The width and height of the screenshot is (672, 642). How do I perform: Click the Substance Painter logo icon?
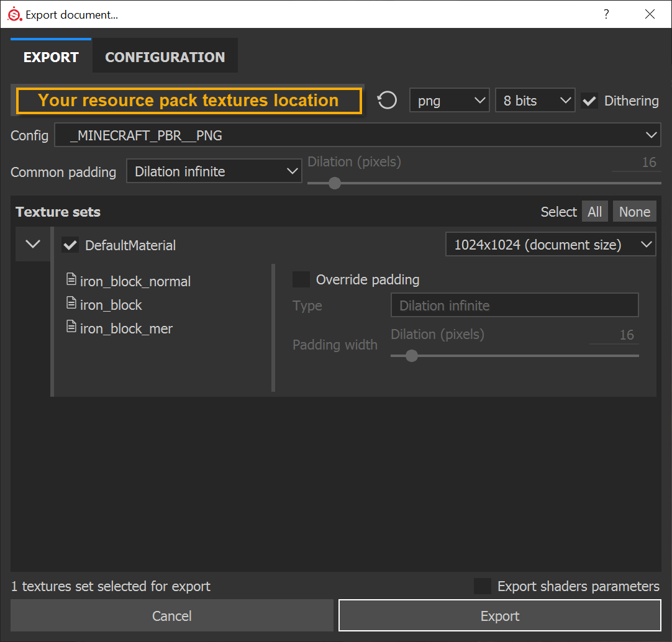(14, 14)
